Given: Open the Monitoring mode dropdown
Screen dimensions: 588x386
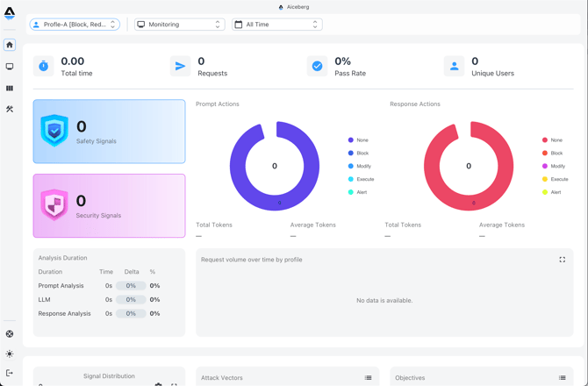Looking at the screenshot, I should point(179,25).
